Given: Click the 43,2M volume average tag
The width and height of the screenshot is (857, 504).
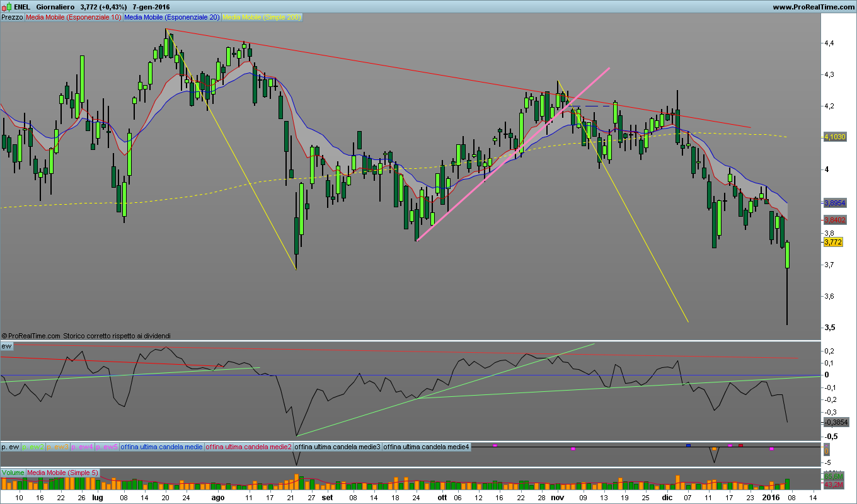Looking at the screenshot, I should click(x=834, y=484).
